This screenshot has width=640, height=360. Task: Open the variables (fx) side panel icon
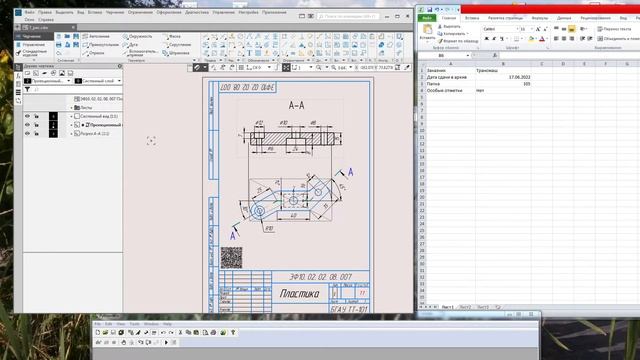coord(18,76)
